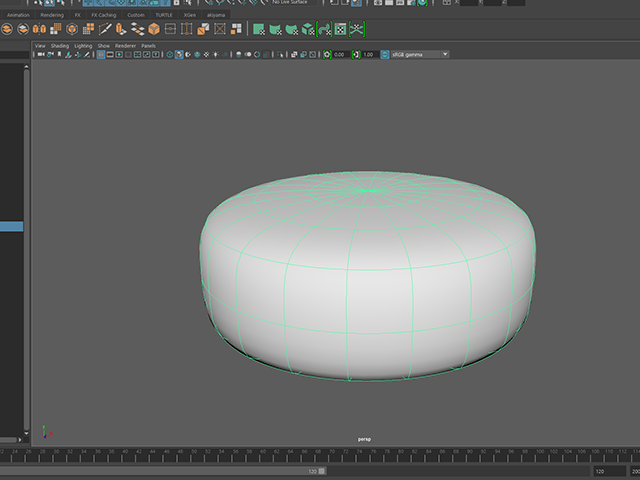Switch to the akiyama shelf tab
Screen dimensions: 640x480
(x=216, y=15)
